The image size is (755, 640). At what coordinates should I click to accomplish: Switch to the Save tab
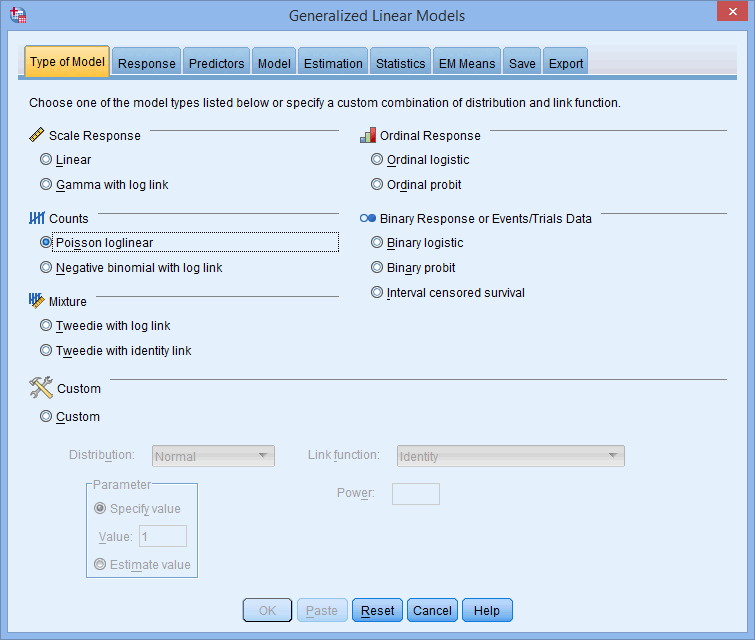(522, 63)
